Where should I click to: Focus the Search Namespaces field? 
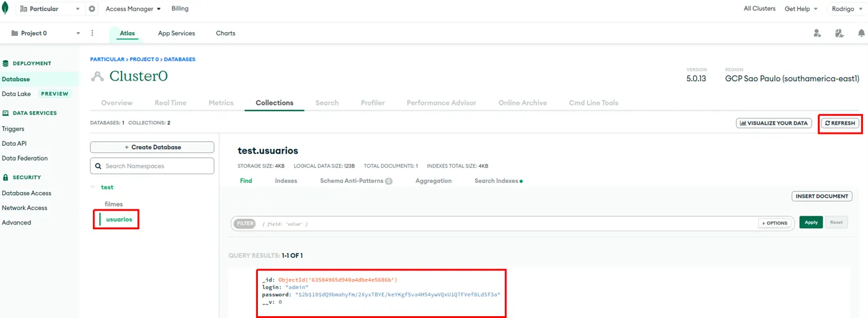click(x=152, y=166)
